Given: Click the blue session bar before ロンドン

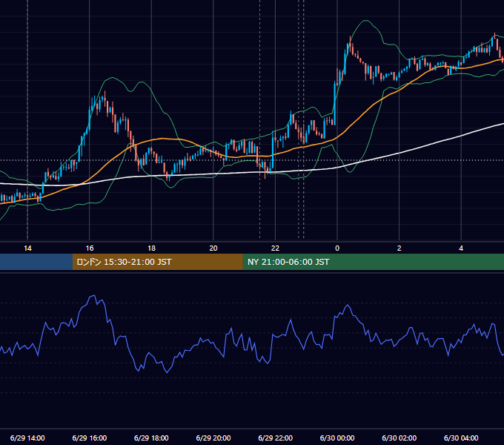Looking at the screenshot, I should 36,262.
